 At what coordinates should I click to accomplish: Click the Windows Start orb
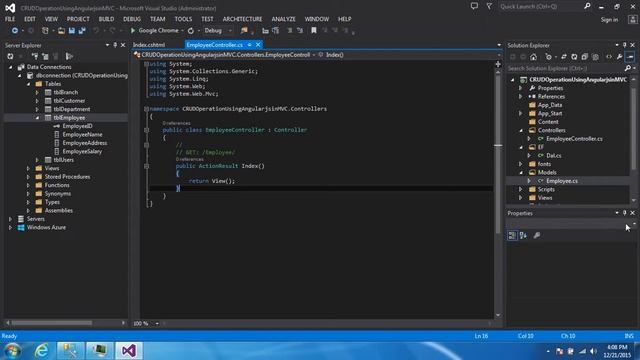coord(12,351)
